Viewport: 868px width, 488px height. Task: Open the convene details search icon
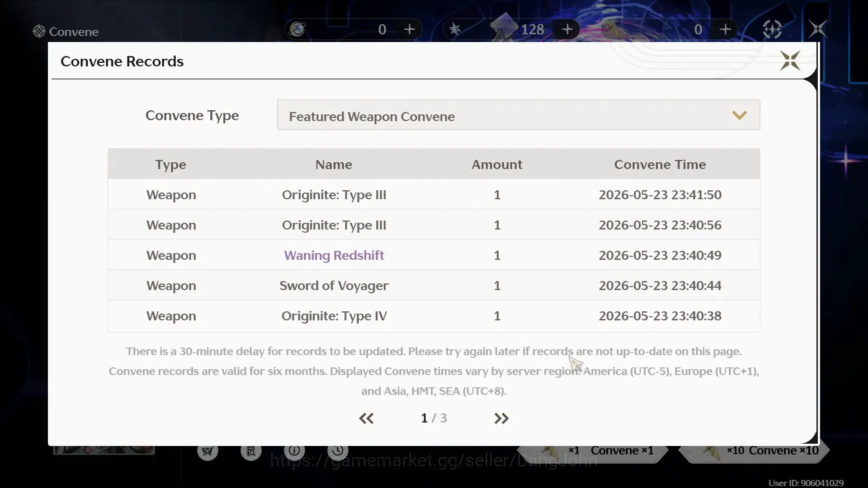point(251,451)
